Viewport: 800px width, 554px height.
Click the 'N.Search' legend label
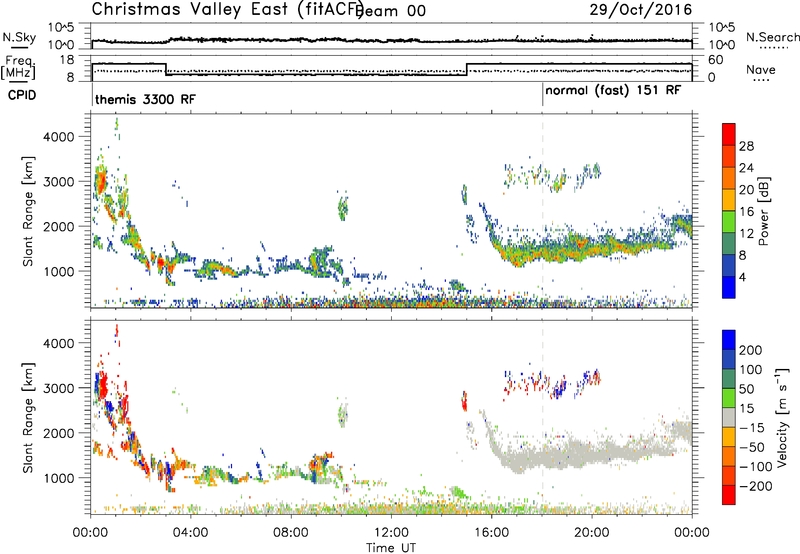(772, 37)
